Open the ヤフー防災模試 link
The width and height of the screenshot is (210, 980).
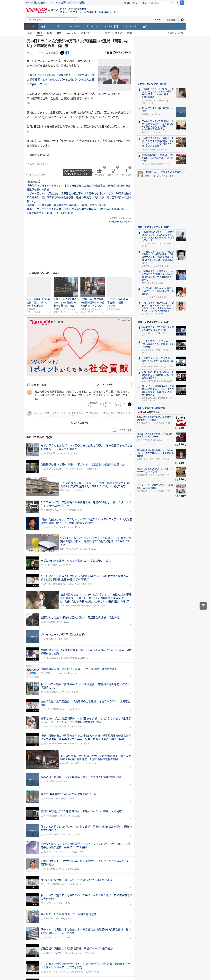click(59, 3)
